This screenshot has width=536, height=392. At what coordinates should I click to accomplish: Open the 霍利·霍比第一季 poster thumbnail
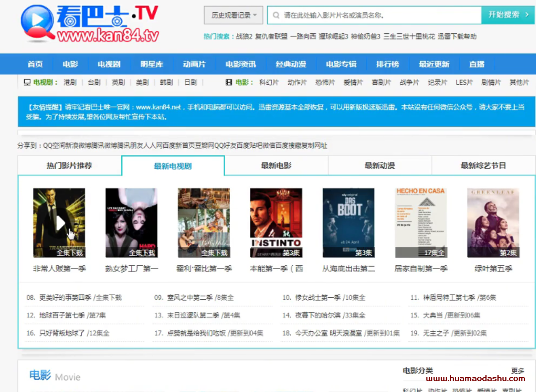[x=204, y=223]
